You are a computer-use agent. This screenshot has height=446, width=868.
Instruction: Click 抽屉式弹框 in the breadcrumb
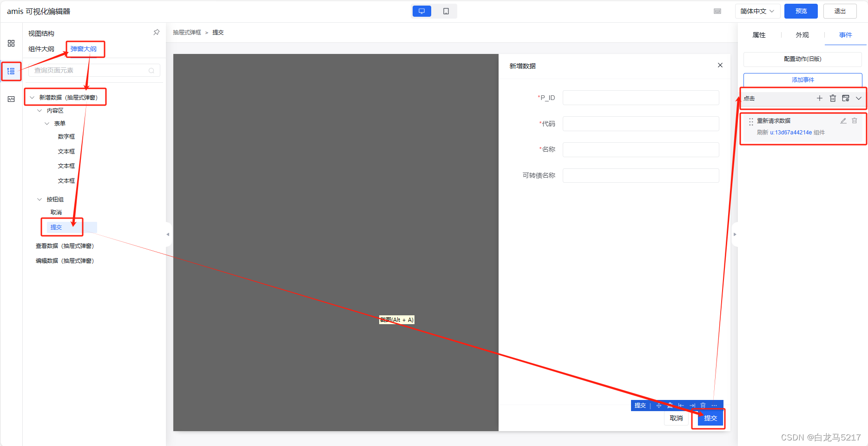coord(187,33)
